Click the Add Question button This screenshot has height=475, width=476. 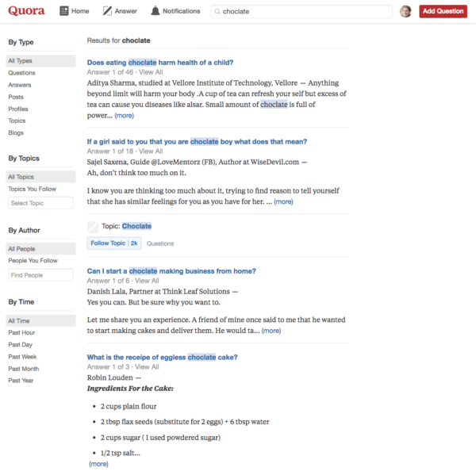[x=443, y=11]
